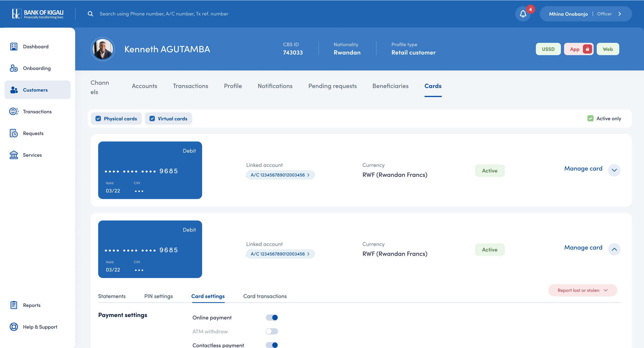Open the first card's linked account link
Image resolution: width=644 pixels, height=348 pixels.
(280, 175)
